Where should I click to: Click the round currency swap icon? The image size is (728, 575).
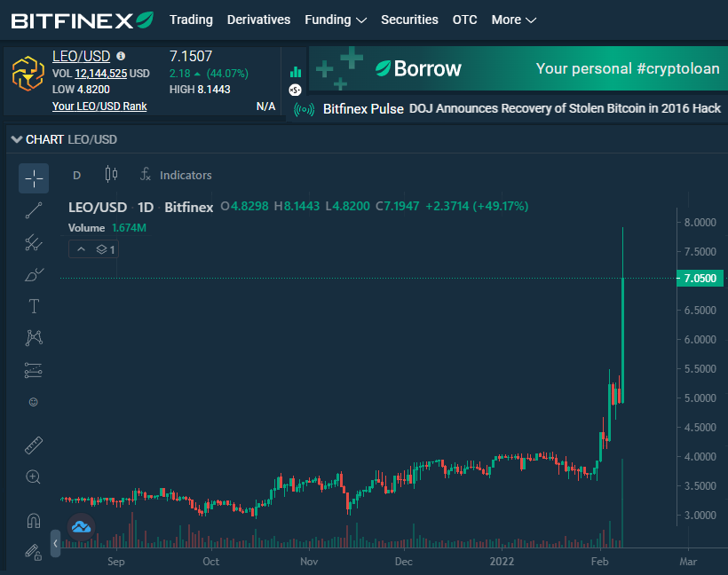point(296,90)
